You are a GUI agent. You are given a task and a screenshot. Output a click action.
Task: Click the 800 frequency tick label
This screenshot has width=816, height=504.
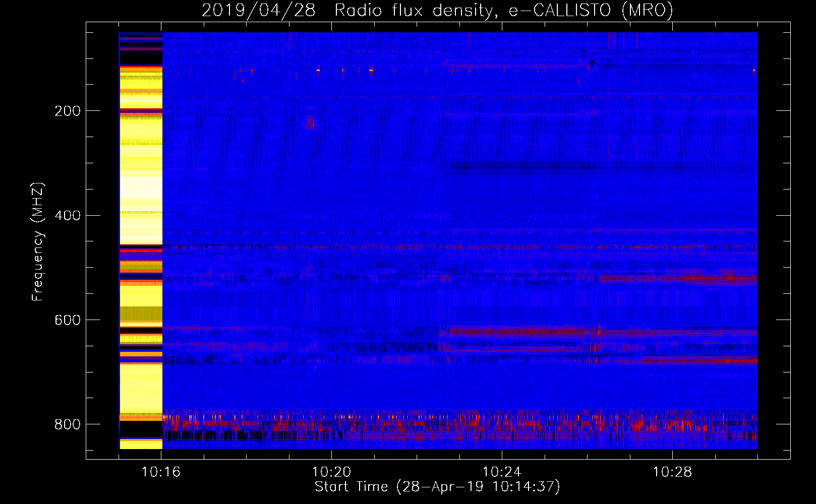(x=68, y=424)
